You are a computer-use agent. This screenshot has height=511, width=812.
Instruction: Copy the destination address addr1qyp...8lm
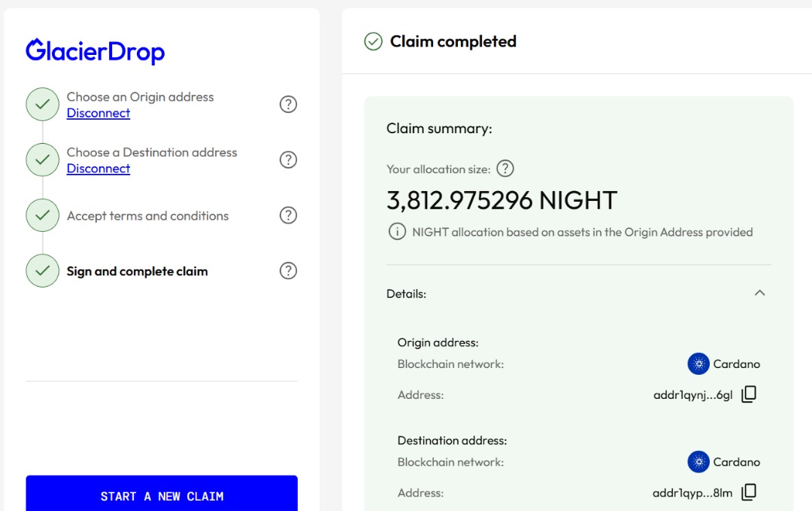[x=749, y=492]
